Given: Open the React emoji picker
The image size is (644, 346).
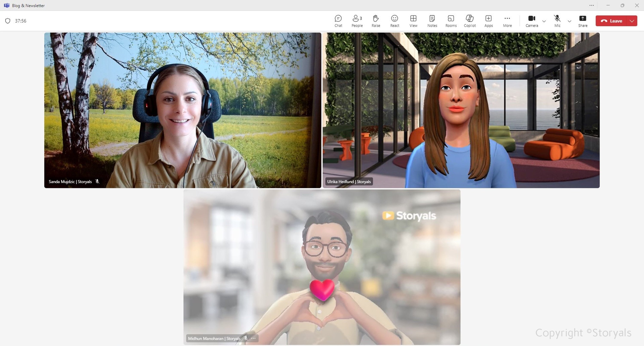Looking at the screenshot, I should [395, 20].
